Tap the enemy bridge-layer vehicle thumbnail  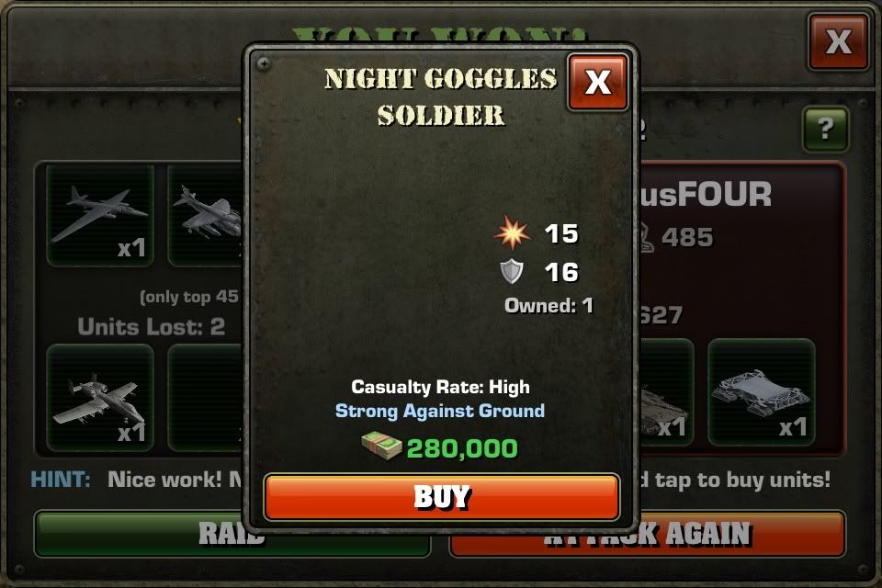(x=761, y=392)
